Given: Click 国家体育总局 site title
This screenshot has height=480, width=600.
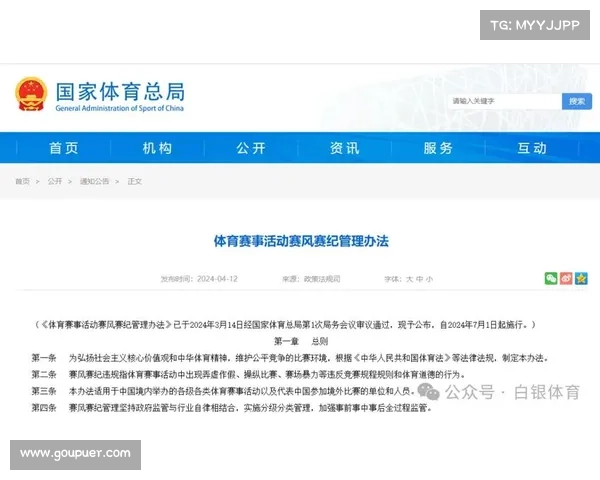Looking at the screenshot, I should pyautogui.click(x=121, y=91).
